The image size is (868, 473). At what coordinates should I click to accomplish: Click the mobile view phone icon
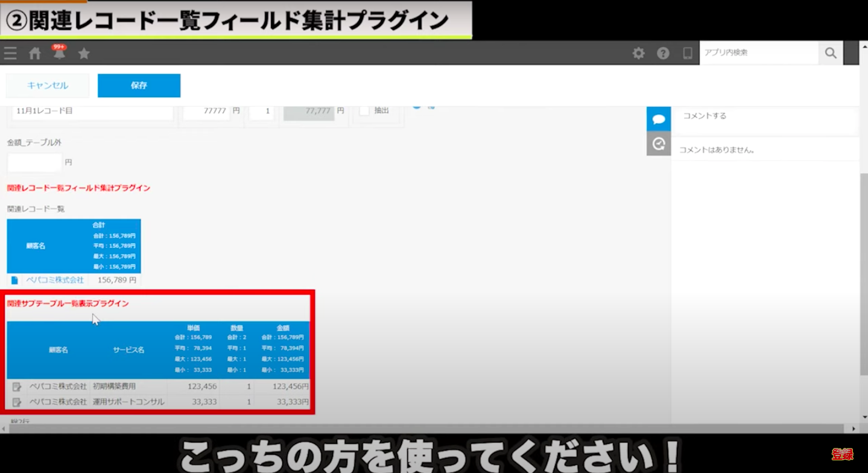coord(687,53)
